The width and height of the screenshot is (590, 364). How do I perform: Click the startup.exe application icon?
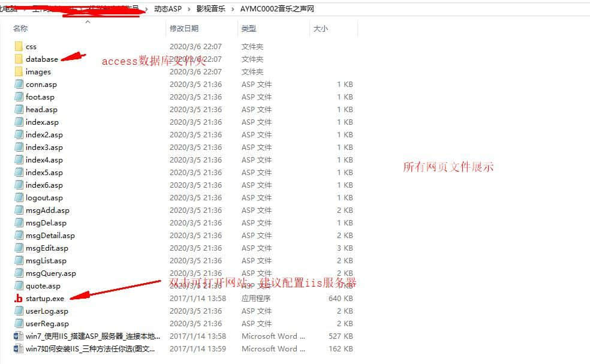coord(19,299)
